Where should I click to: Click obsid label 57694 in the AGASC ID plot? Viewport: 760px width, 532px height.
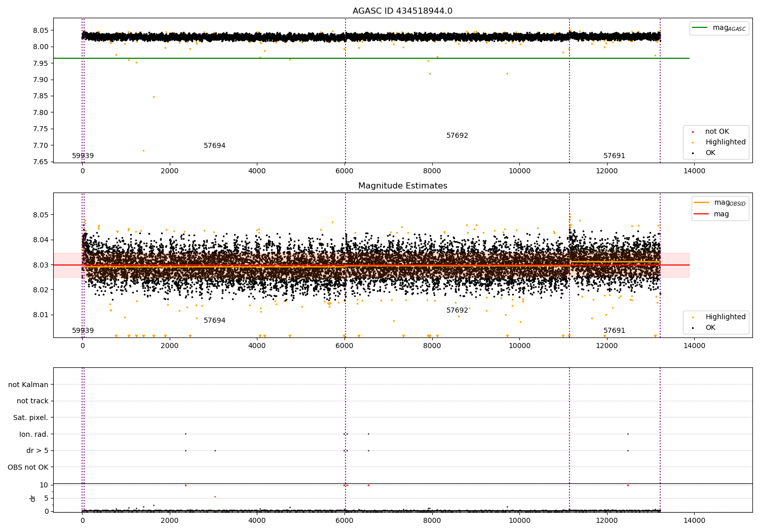point(214,146)
